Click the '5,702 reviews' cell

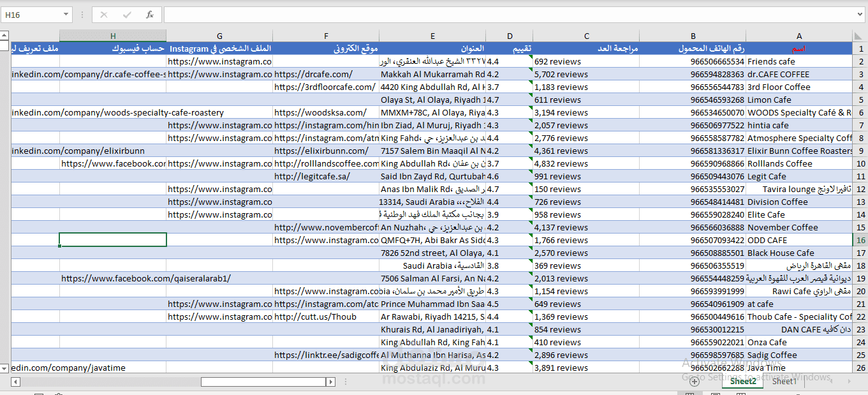click(x=587, y=74)
